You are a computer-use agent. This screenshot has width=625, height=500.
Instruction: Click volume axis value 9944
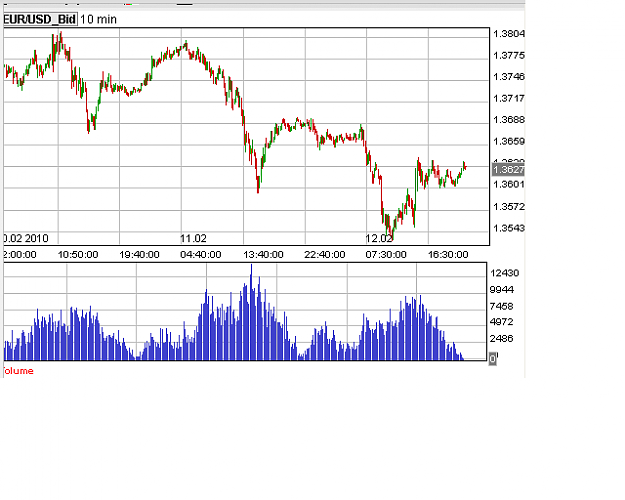502,290
